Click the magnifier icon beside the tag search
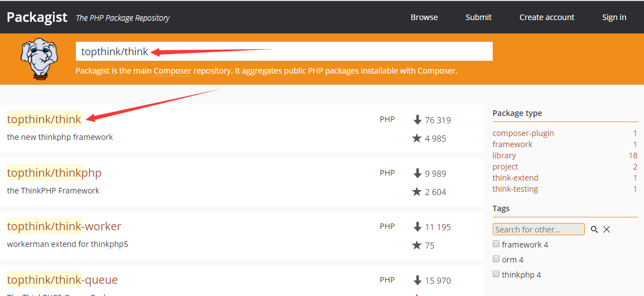The height and width of the screenshot is (296, 644). click(x=594, y=230)
